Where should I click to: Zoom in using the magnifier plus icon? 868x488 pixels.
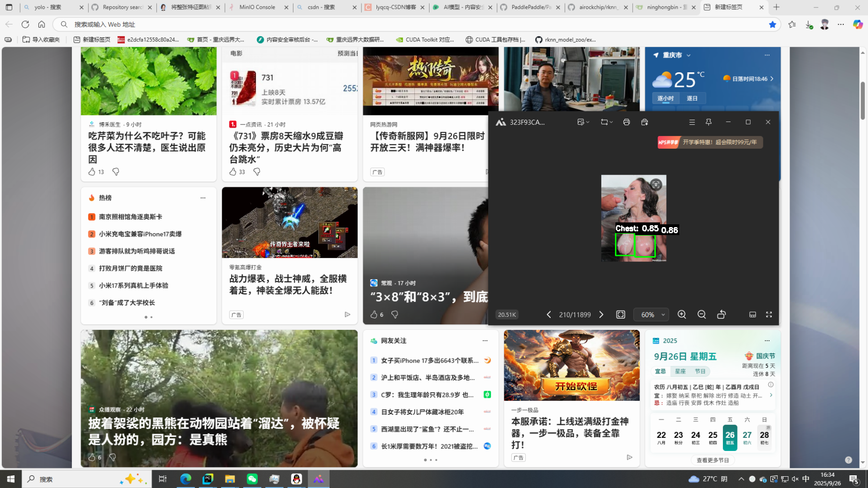pyautogui.click(x=682, y=314)
